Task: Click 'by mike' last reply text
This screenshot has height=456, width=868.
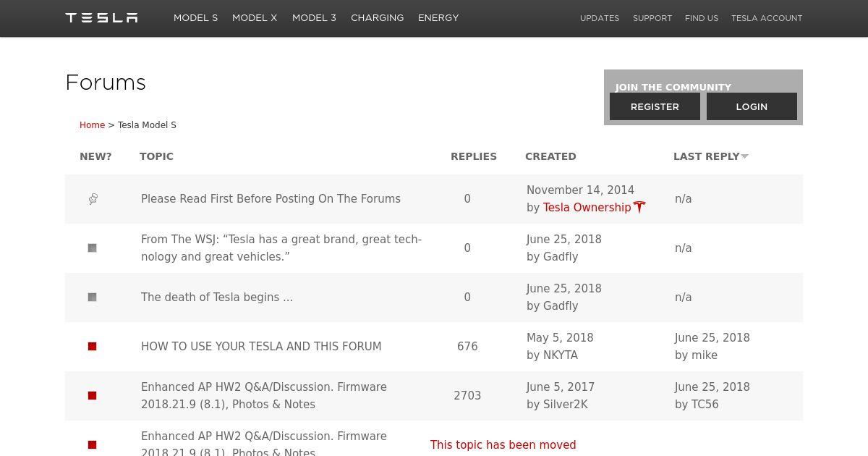Action: point(696,355)
